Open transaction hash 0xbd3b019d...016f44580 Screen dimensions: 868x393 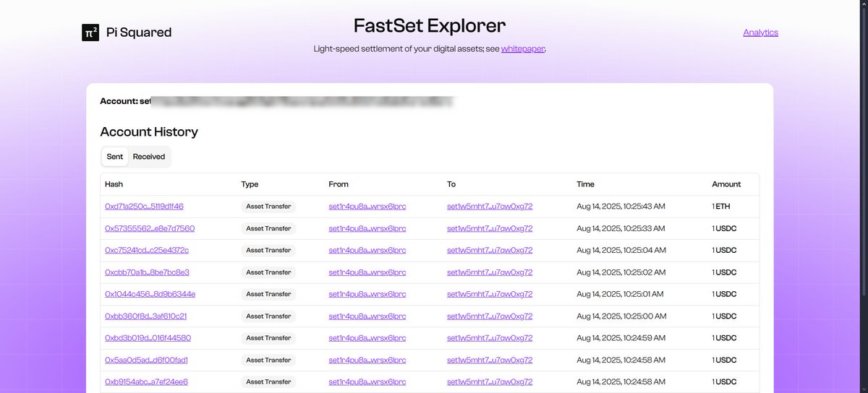148,338
